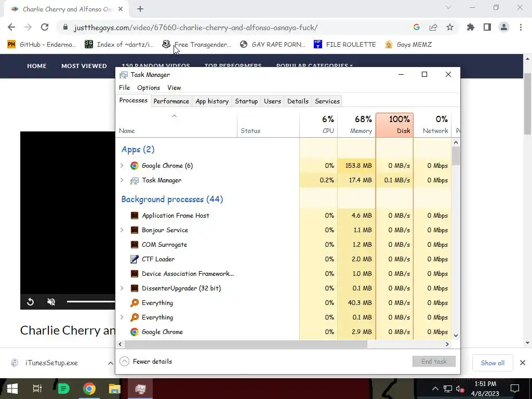This screenshot has height=399, width=532.
Task: Open the View menu in Task Manager
Action: click(174, 87)
